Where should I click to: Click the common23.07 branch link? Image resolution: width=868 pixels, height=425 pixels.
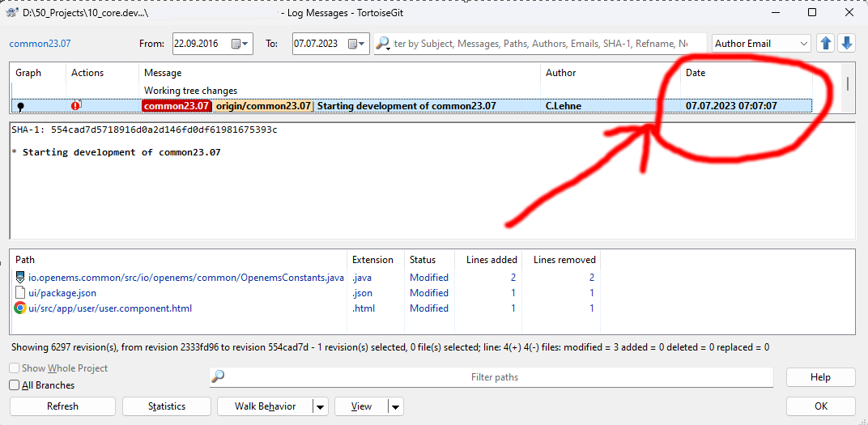pyautogui.click(x=40, y=44)
